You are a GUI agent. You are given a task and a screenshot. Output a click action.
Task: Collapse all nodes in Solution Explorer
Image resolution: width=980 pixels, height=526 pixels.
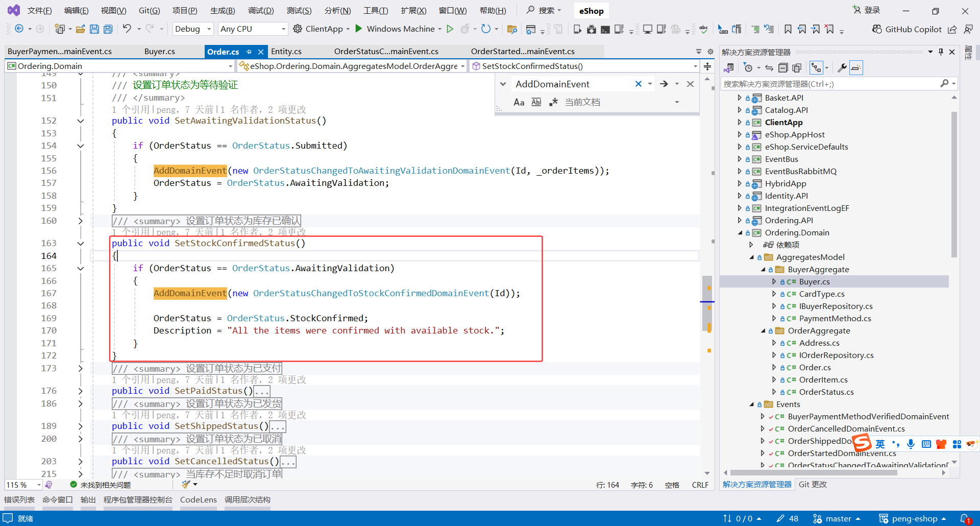(783, 68)
